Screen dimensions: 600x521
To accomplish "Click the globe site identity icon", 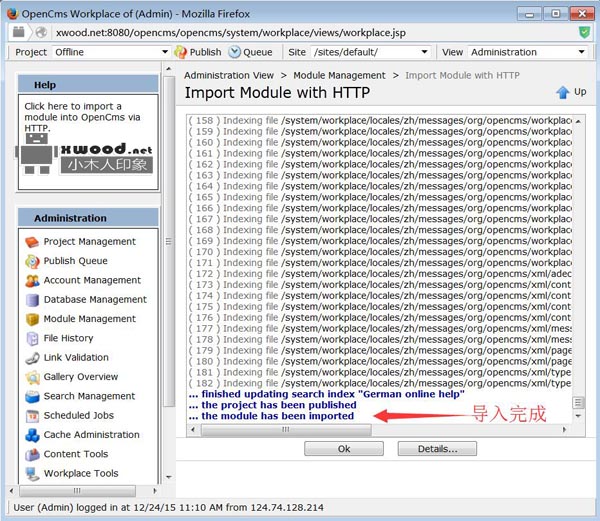I will click(x=41, y=33).
